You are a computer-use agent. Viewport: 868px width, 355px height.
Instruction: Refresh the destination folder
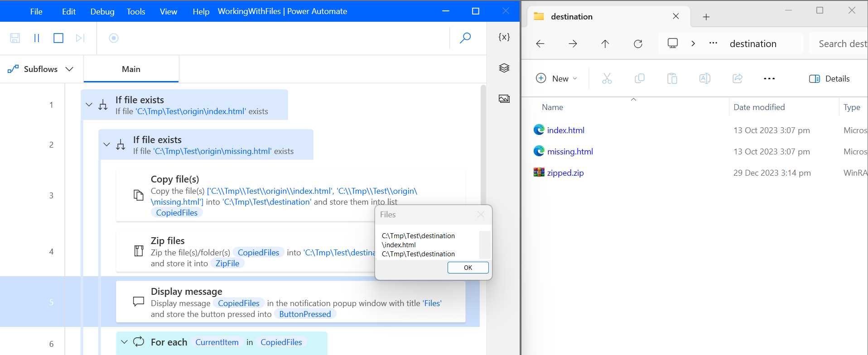click(638, 43)
